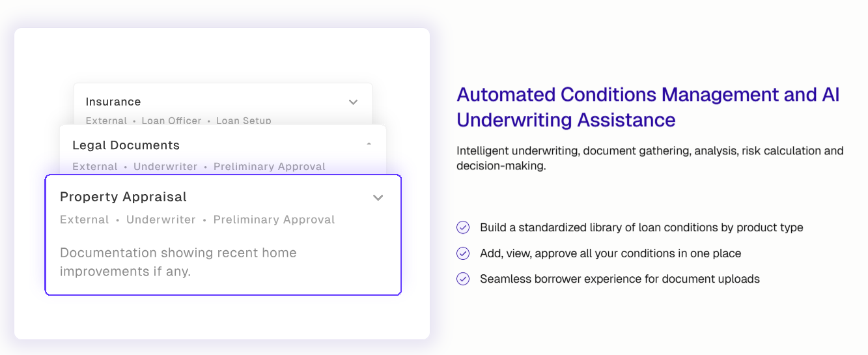This screenshot has width=868, height=355.
Task: Collapse the Legal Documents arrow
Action: (x=369, y=143)
